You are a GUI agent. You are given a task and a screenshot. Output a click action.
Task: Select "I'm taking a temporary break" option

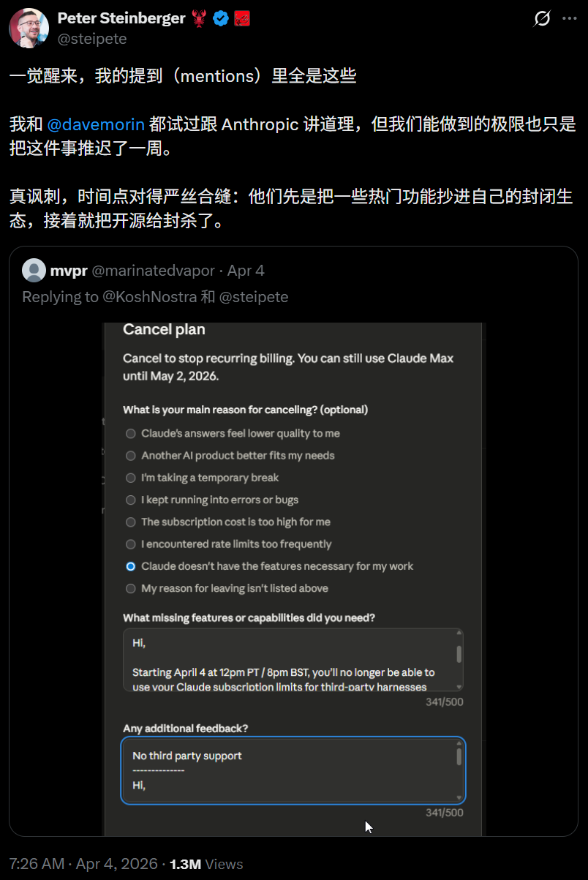[202, 478]
